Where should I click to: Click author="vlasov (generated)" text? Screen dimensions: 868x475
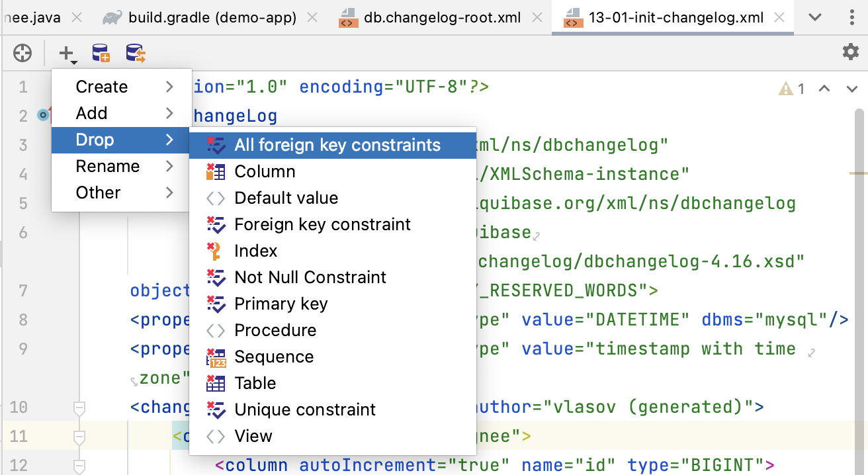[615, 407]
